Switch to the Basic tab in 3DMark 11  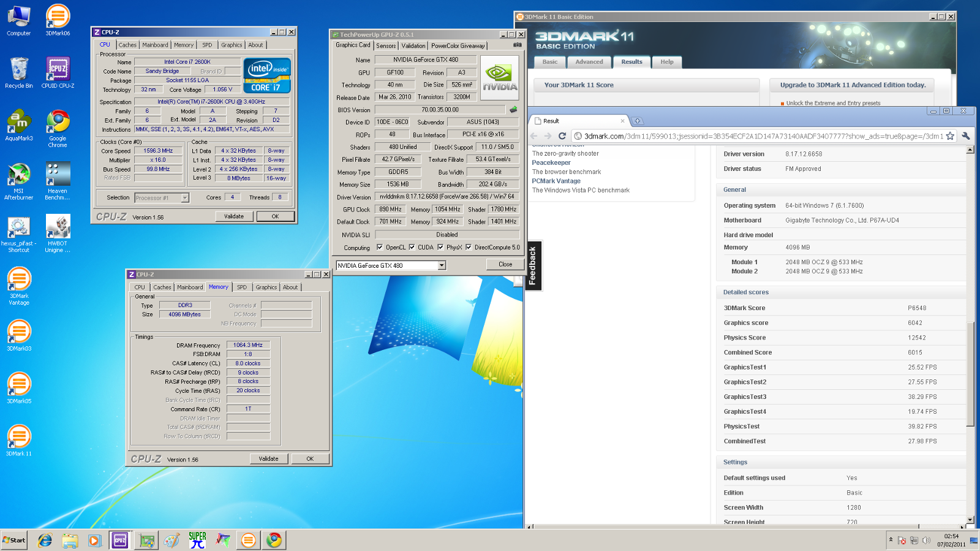[550, 62]
